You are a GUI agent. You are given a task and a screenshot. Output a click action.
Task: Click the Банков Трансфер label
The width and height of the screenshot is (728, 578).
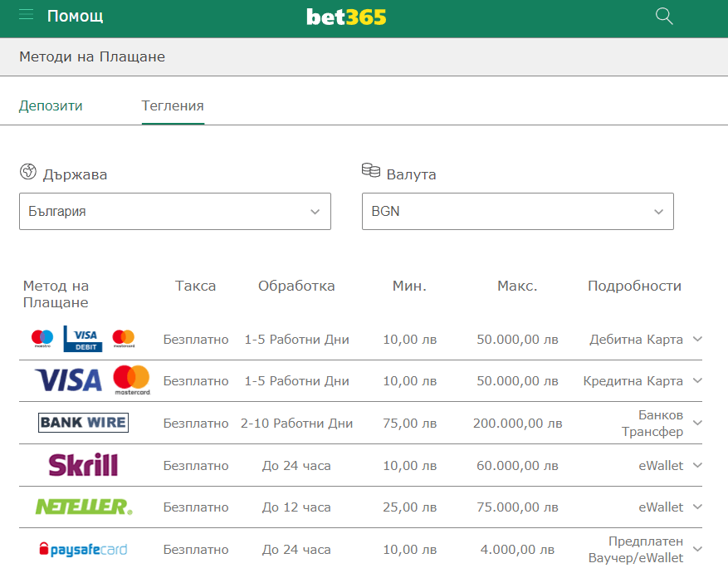[652, 424]
